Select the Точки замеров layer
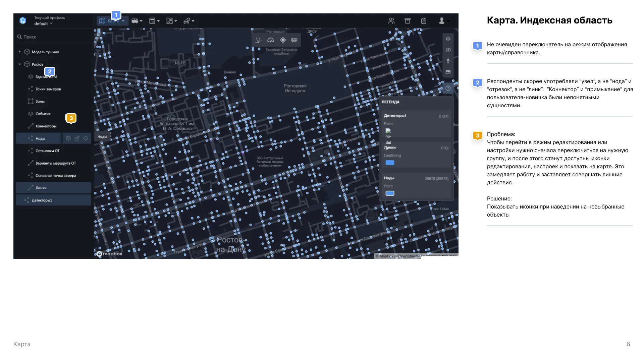The image size is (644, 362). coord(48,89)
